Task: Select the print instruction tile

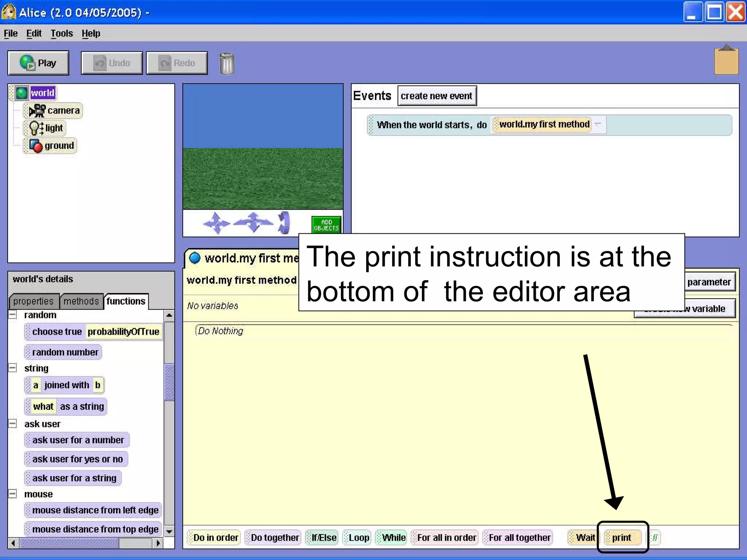Action: pos(623,537)
